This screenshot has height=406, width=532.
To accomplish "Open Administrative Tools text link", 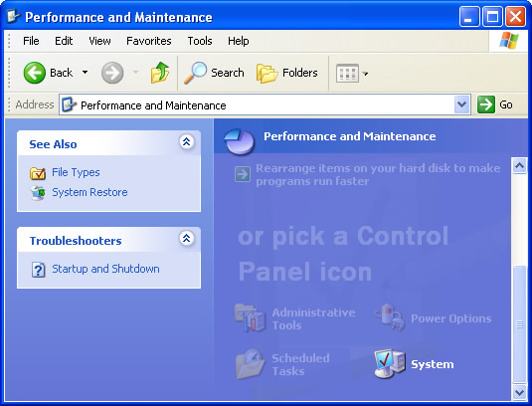I will point(313,318).
